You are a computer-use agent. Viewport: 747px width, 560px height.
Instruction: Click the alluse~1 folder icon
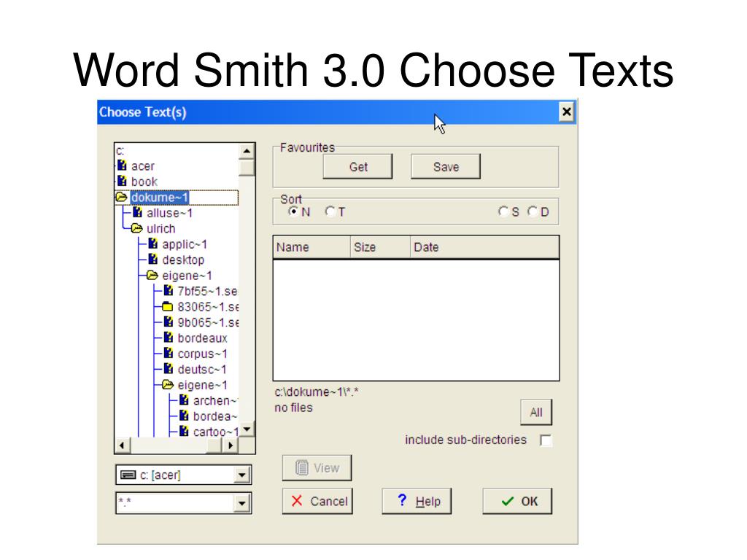[x=138, y=212]
